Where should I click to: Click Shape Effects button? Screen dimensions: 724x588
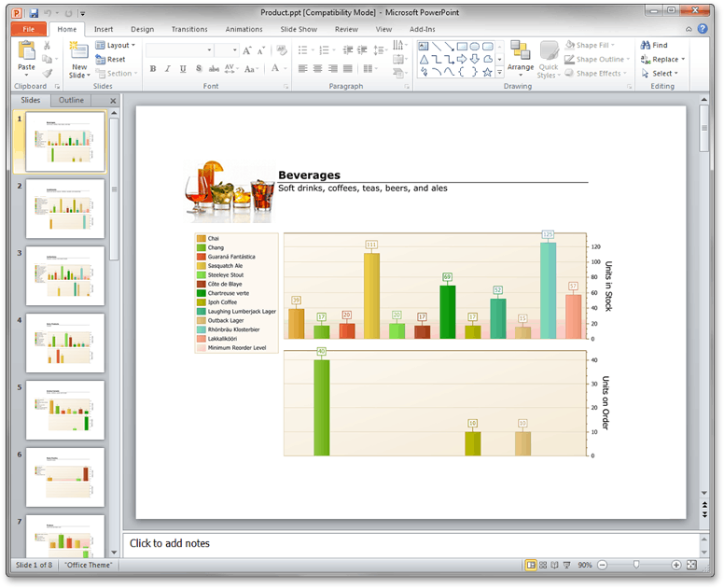(595, 73)
